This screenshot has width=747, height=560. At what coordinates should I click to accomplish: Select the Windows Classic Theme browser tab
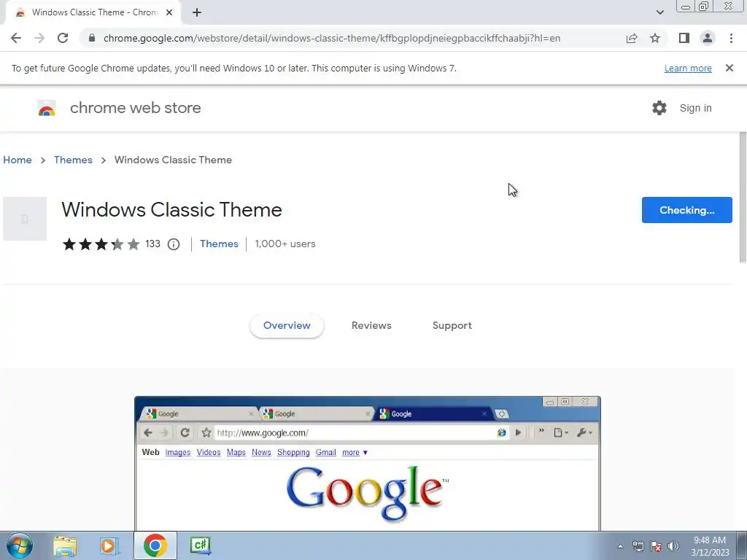94,12
